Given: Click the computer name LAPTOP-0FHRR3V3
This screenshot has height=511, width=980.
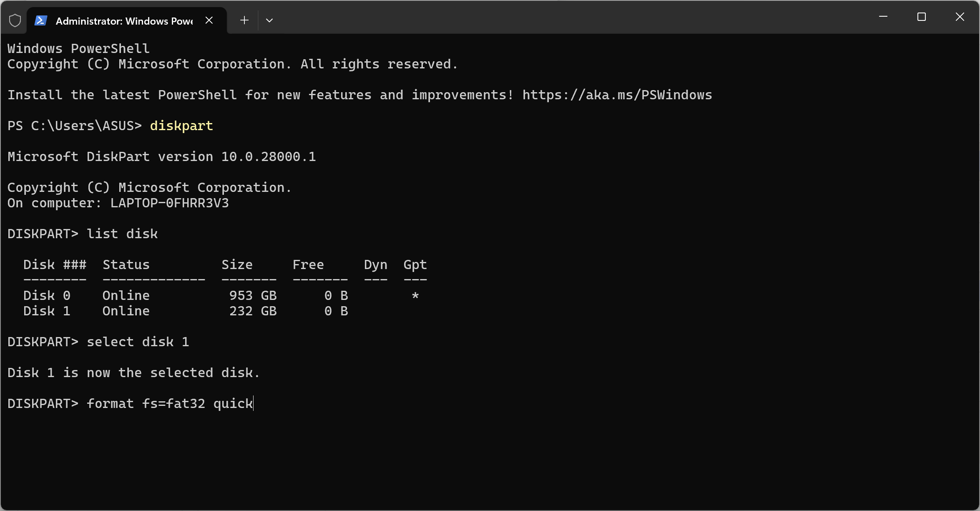Looking at the screenshot, I should tap(169, 203).
